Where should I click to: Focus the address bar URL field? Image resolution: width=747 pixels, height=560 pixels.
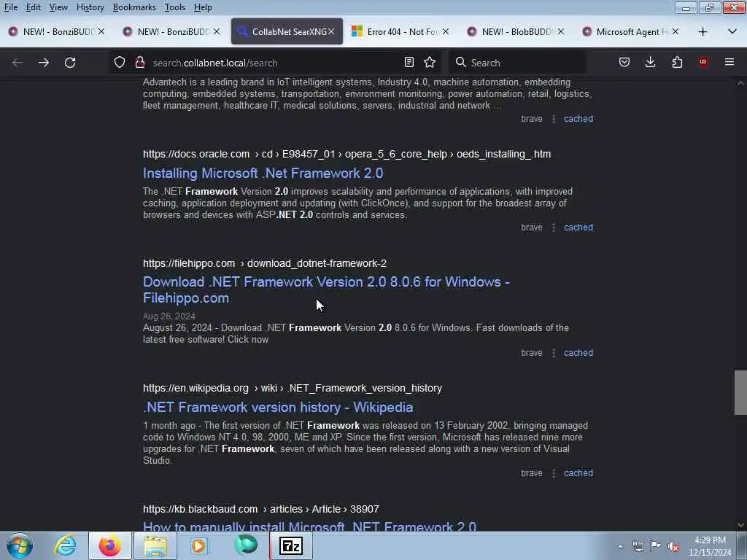tap(274, 63)
